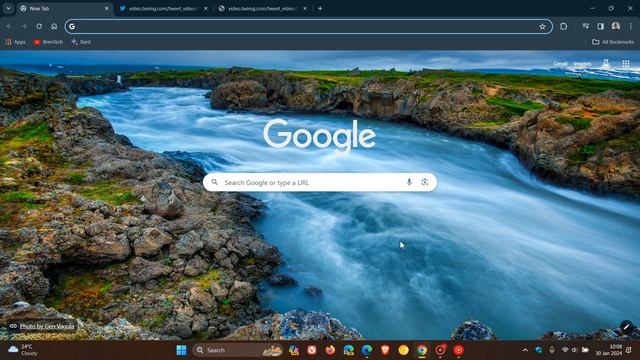Go back using the browser back arrow
The width and height of the screenshot is (640, 360).
point(9,27)
